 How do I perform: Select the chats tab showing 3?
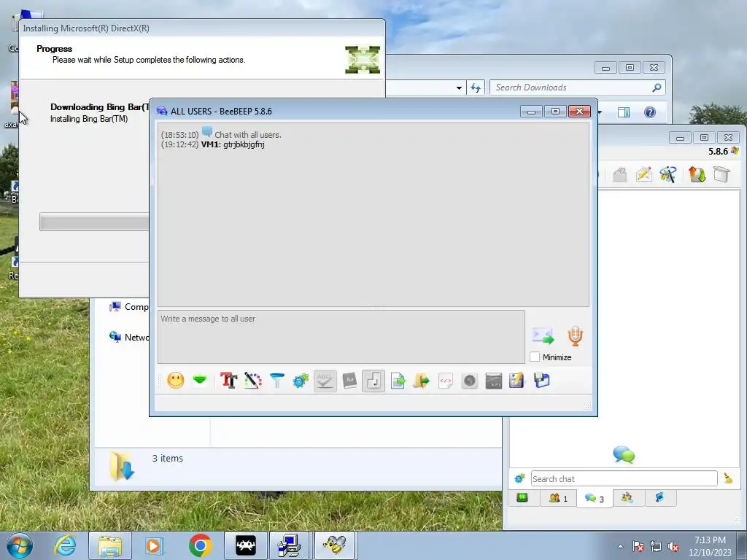[595, 499]
